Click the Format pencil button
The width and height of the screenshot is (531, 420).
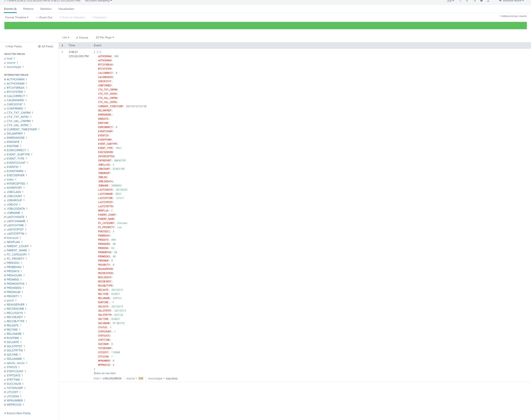pos(82,38)
